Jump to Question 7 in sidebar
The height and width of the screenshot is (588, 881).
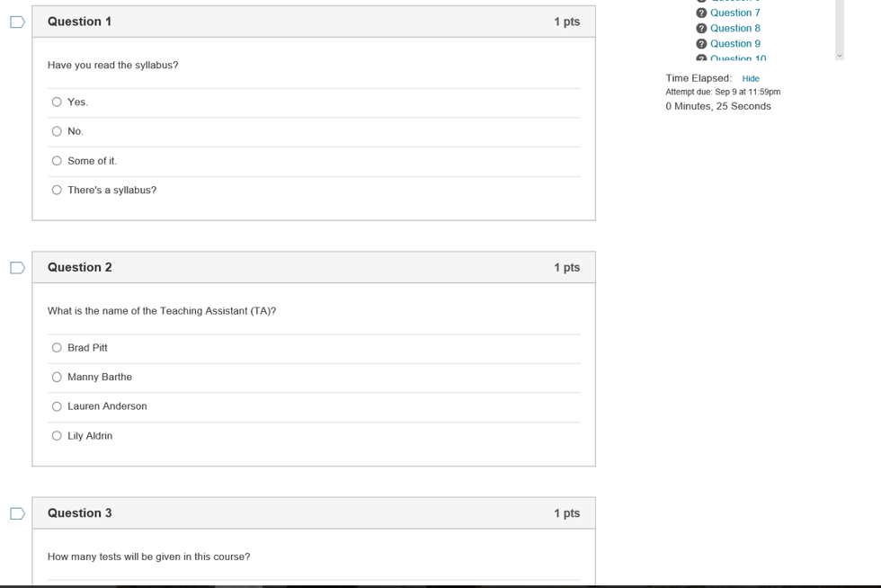click(734, 13)
